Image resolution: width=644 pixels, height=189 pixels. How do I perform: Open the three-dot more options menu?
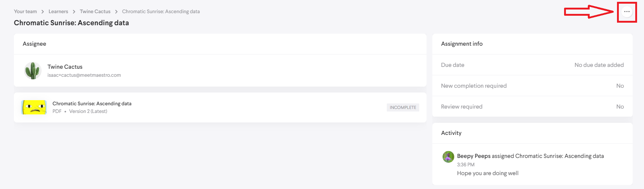tap(626, 12)
